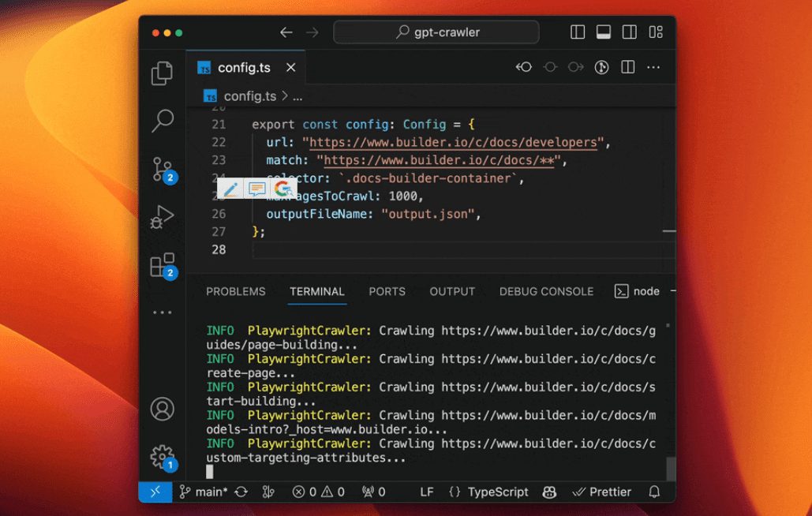Open the builder.io docs/** match URL link
Viewport: 812px width, 516px height.
(x=439, y=160)
